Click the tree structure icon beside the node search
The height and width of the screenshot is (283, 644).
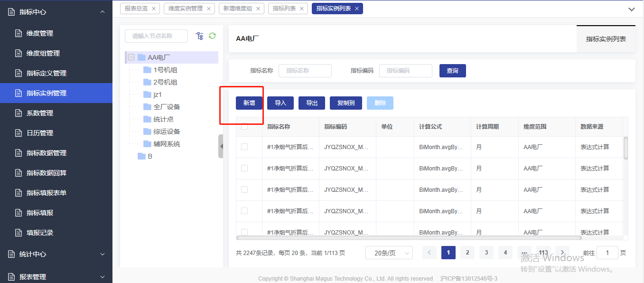(199, 36)
